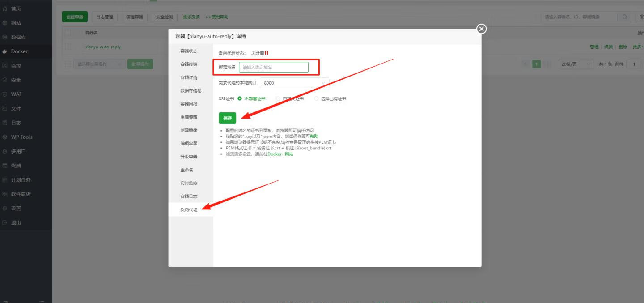Close the container details dialog

coord(481,29)
